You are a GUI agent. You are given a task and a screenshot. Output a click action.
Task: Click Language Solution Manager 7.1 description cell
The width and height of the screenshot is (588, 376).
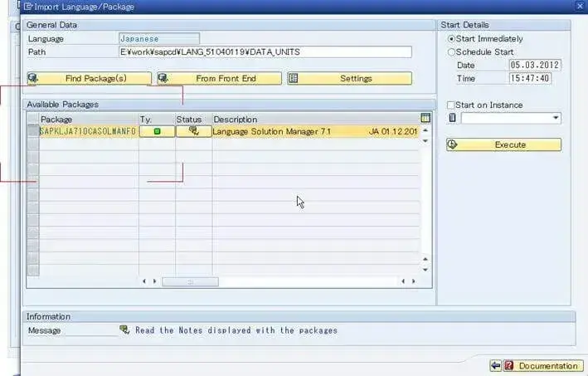tap(315, 131)
